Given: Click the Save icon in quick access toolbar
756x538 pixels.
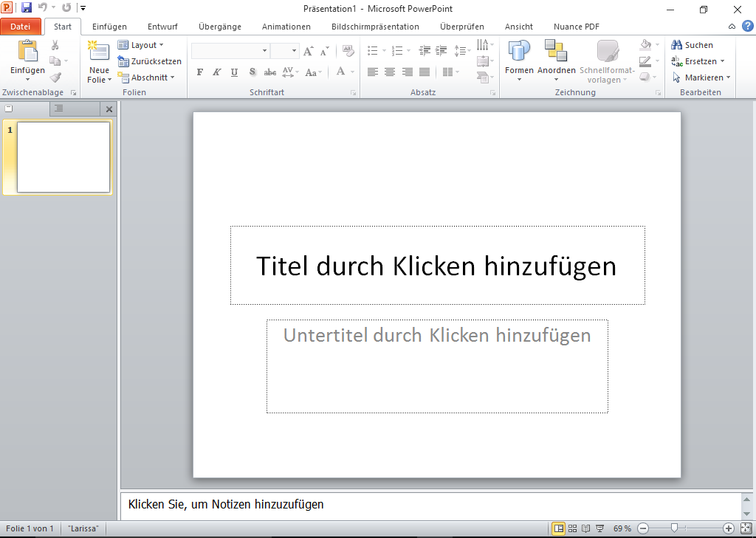Looking at the screenshot, I should click(x=27, y=8).
